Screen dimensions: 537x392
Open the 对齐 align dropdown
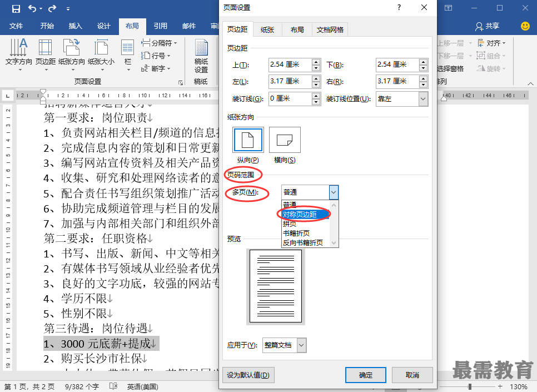pos(491,43)
